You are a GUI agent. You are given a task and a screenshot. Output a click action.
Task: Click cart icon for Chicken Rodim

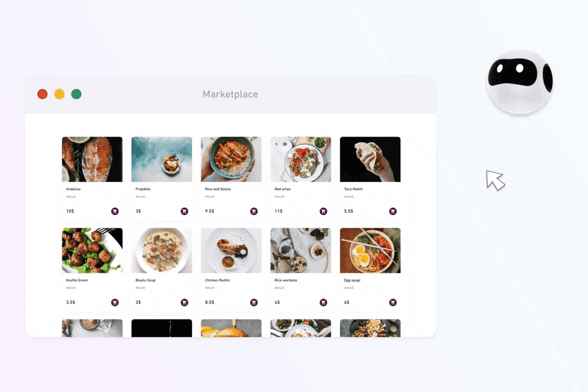click(x=254, y=302)
